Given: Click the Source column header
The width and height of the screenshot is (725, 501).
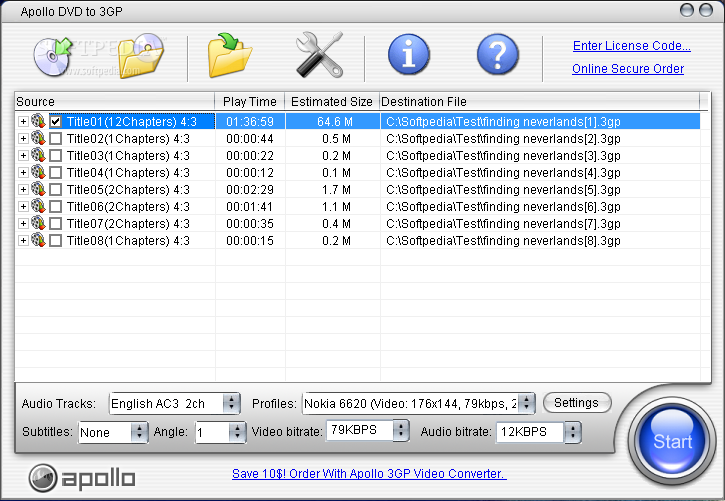Looking at the screenshot, I should 115,101.
